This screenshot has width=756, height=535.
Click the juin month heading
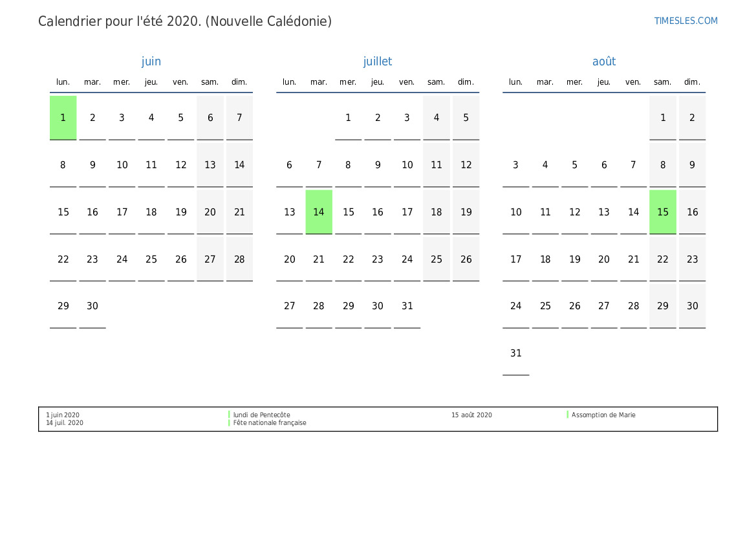pos(151,61)
